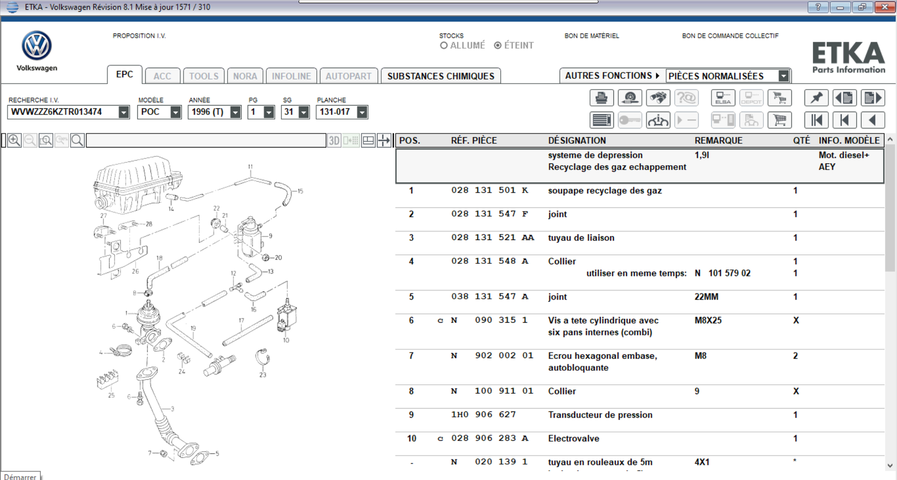The height and width of the screenshot is (480, 897).
Task: Click the POS. column header
Action: coord(410,140)
